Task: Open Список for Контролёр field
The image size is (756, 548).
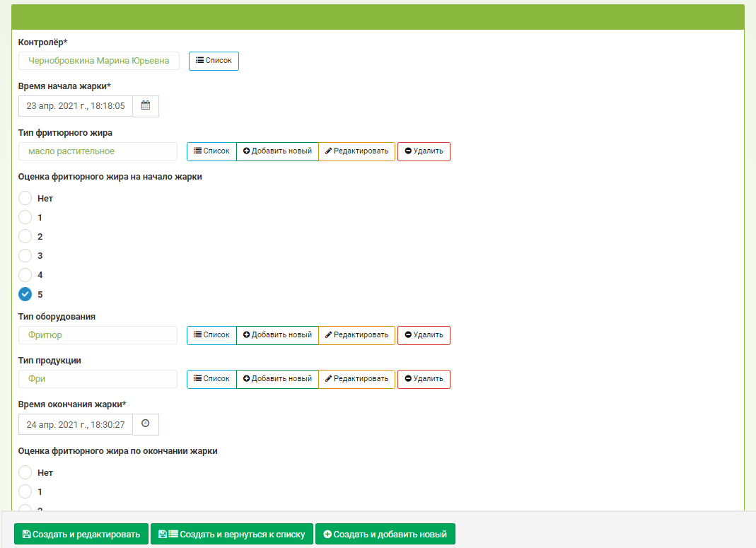Action: tap(214, 61)
